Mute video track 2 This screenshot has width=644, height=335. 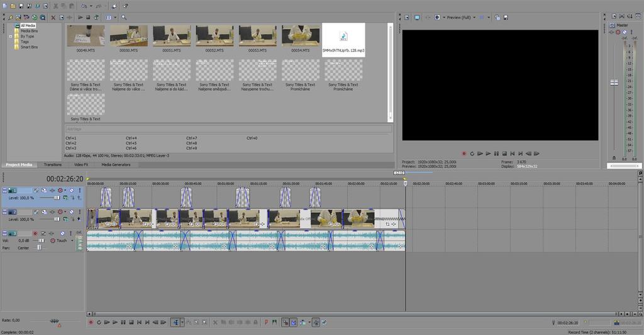pyautogui.click(x=72, y=212)
